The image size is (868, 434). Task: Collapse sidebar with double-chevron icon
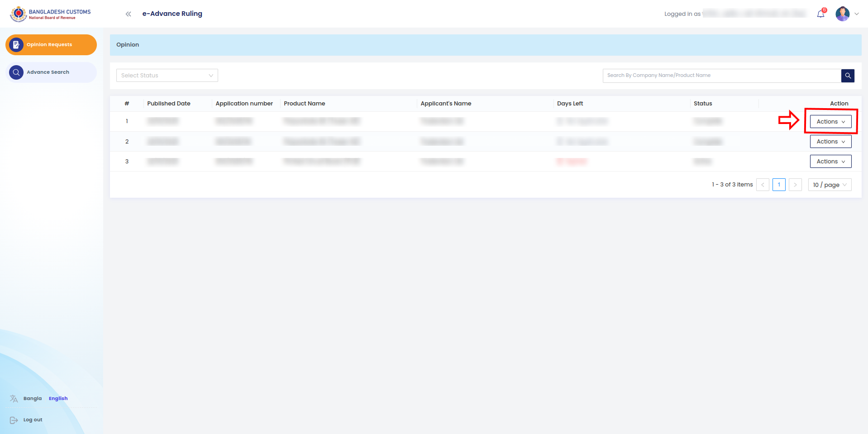[129, 14]
